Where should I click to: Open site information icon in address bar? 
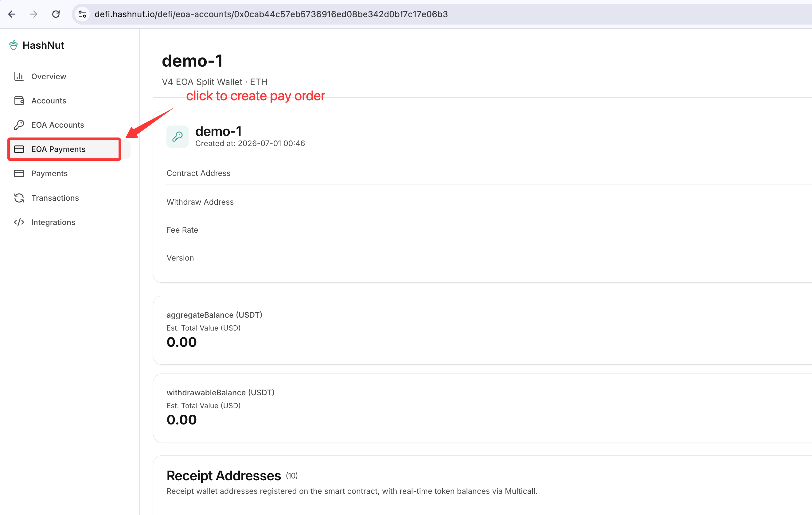pos(82,14)
